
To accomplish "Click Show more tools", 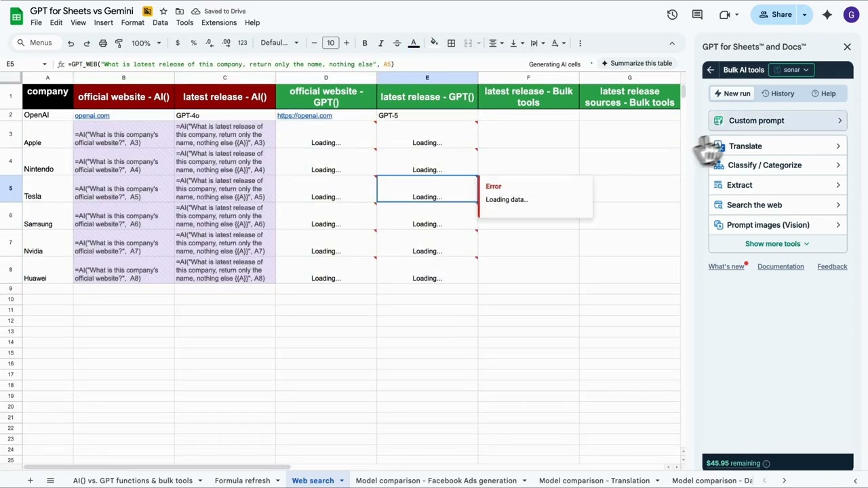I will pyautogui.click(x=777, y=244).
